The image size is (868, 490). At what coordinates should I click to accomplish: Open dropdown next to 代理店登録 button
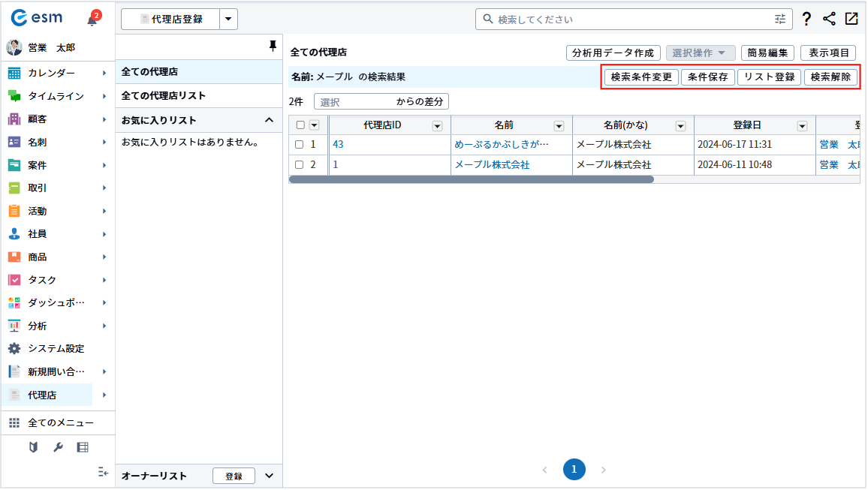(229, 20)
